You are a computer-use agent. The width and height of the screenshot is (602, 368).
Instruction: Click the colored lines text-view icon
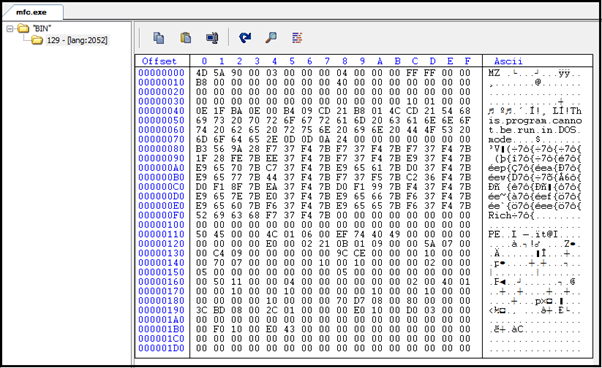click(297, 38)
